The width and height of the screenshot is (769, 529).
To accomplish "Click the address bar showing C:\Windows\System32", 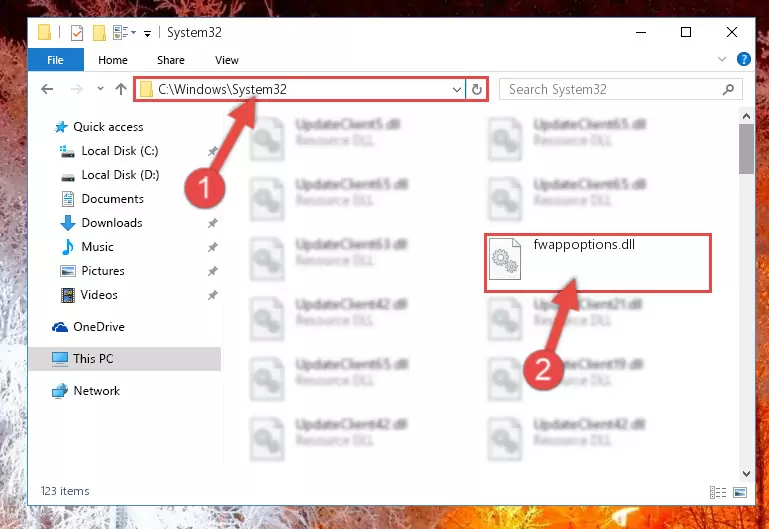I will [299, 89].
